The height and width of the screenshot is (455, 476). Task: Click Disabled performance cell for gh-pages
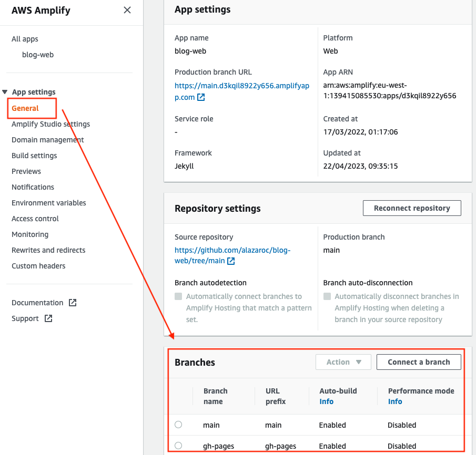coord(402,446)
